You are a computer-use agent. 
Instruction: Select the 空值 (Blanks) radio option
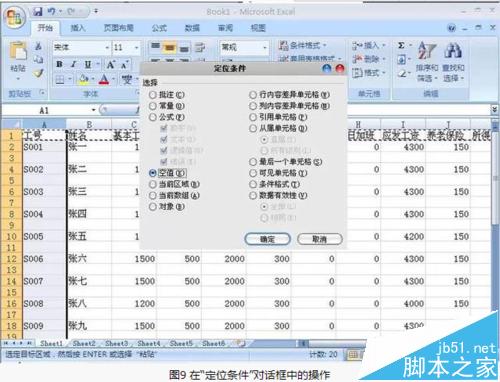tap(153, 173)
